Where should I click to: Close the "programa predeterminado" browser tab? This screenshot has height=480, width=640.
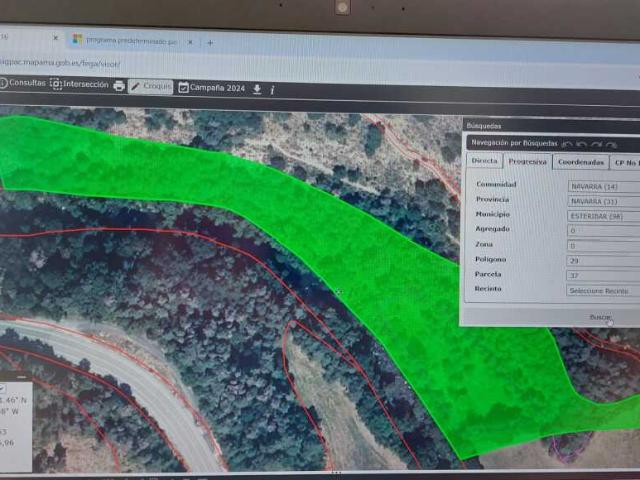[190, 42]
